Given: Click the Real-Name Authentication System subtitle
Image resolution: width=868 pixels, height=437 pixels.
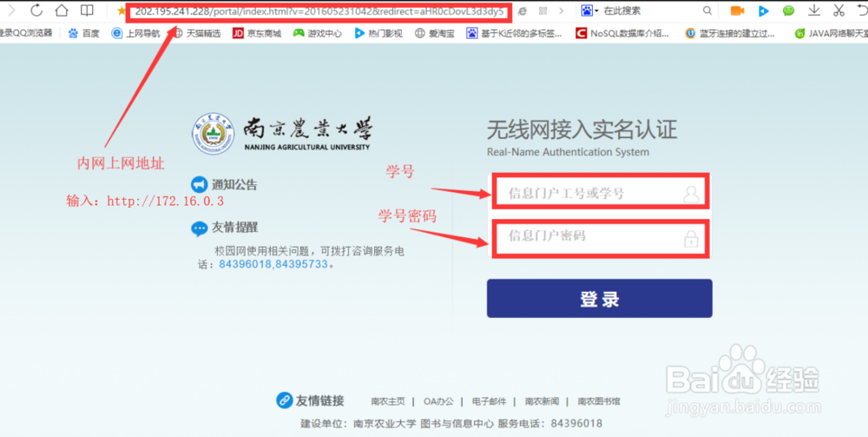Looking at the screenshot, I should (568, 152).
